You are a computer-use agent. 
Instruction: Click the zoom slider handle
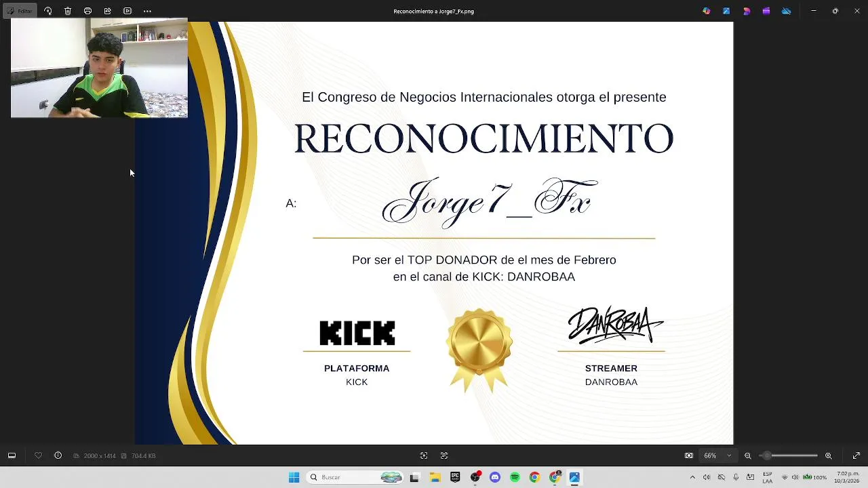point(767,455)
